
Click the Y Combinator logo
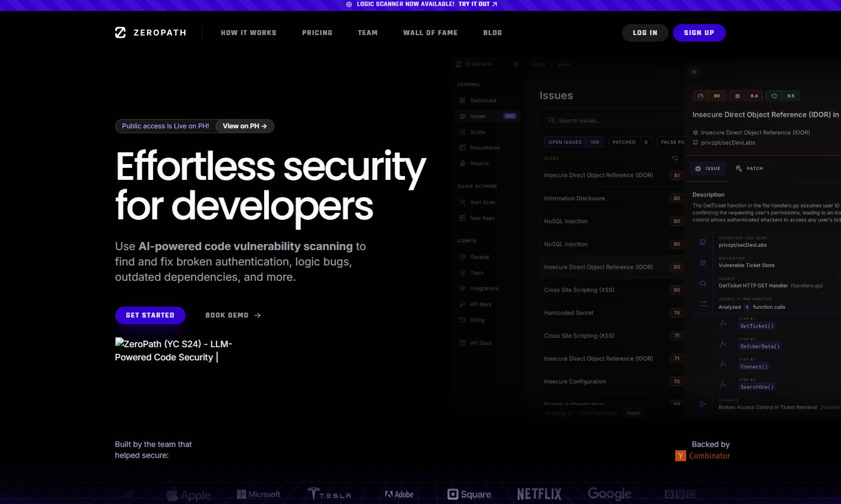[680, 456]
